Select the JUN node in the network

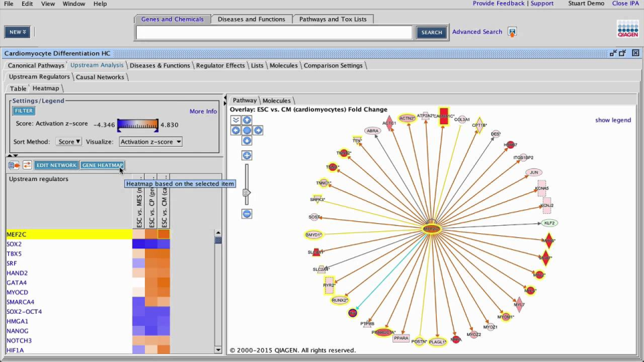534,172
